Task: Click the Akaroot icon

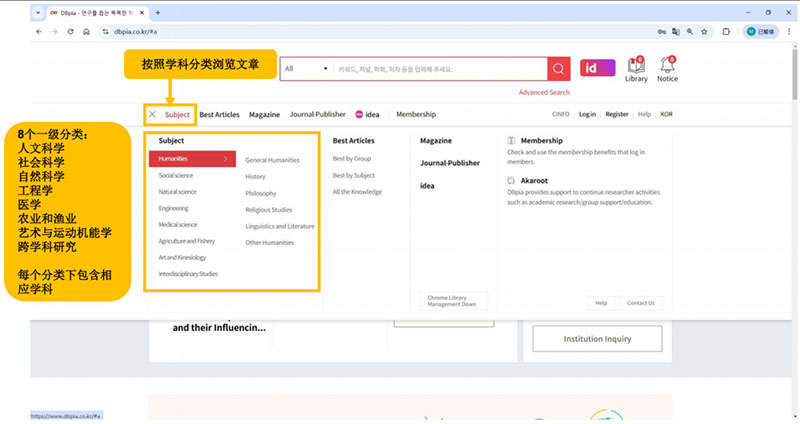Action: tap(511, 181)
